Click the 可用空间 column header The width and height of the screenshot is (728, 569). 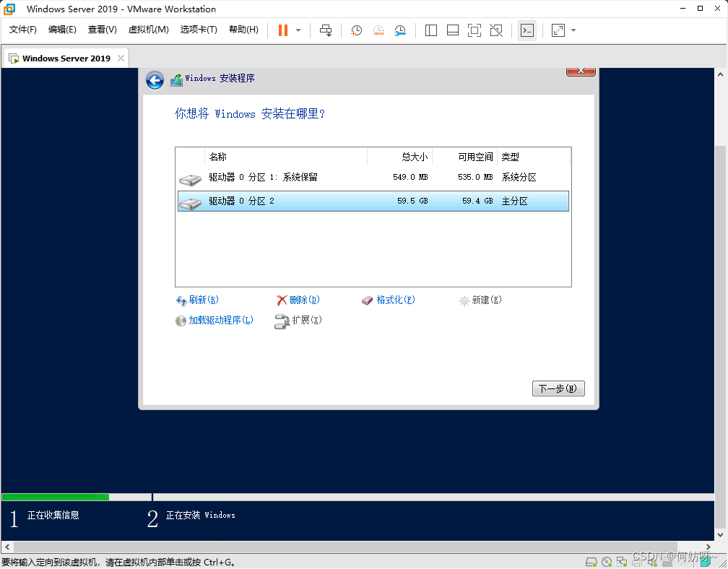pyautogui.click(x=465, y=157)
